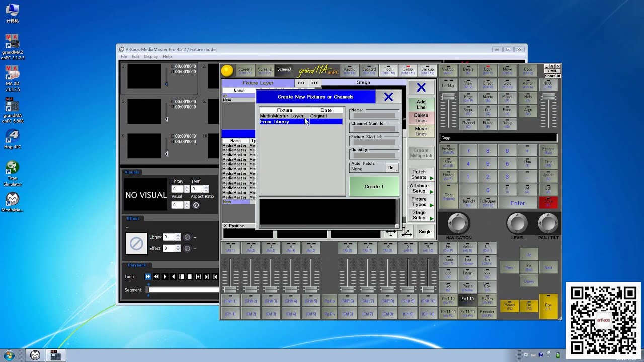This screenshot has width=644, height=362.
Task: Click the Copy command line field
Action: pos(499,138)
